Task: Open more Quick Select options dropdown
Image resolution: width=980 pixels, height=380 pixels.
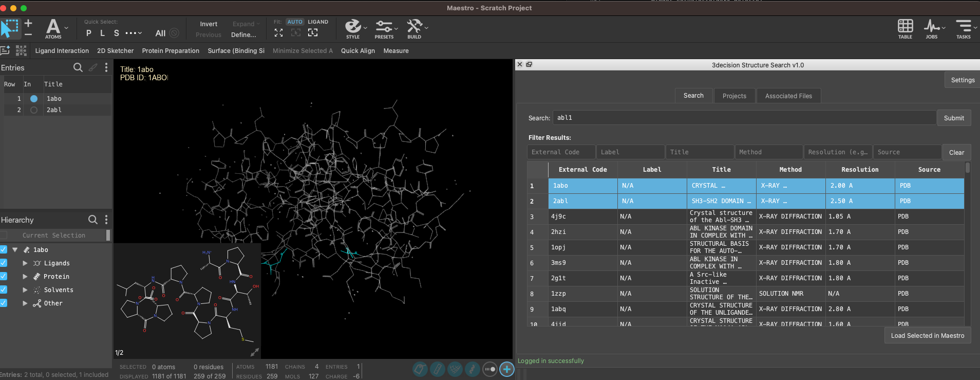Action: 134,33
